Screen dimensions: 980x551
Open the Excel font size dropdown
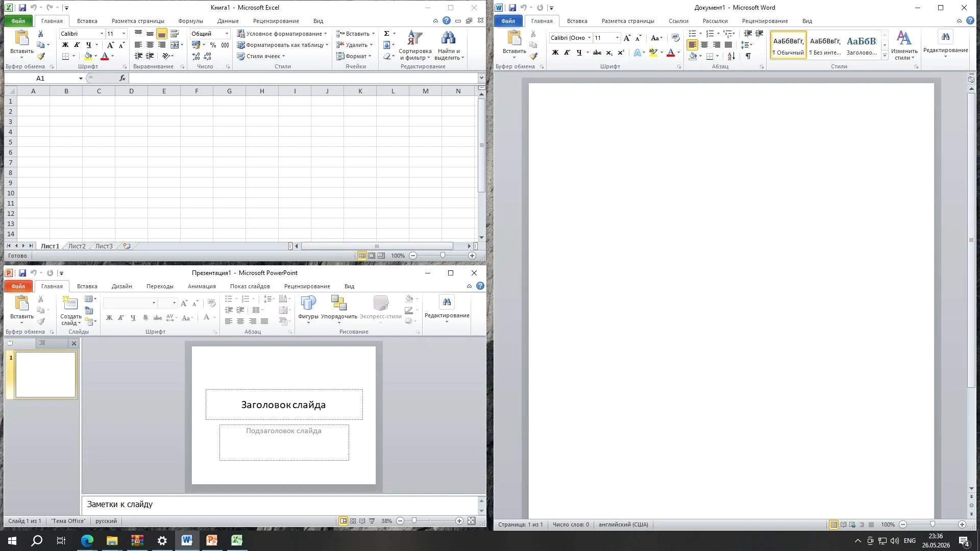[x=124, y=34]
